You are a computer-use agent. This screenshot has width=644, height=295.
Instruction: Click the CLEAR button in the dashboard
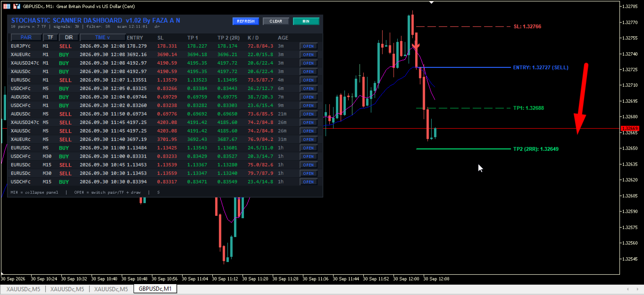point(276,21)
